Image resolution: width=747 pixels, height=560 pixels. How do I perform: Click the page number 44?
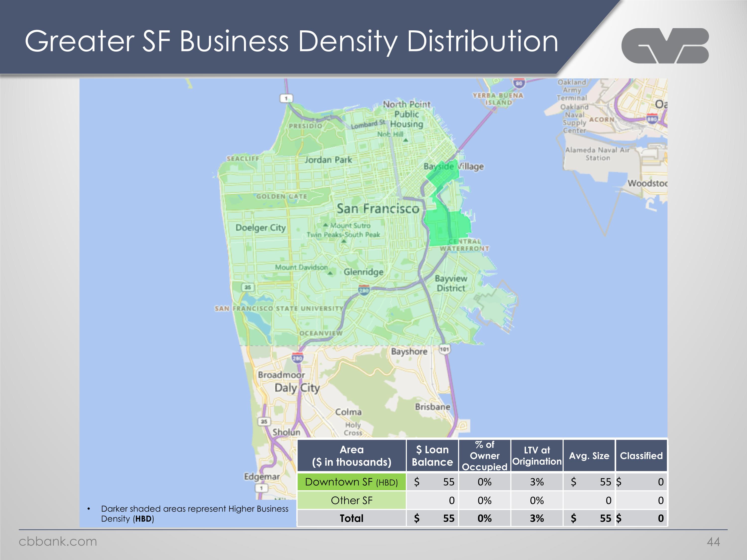click(713, 542)
